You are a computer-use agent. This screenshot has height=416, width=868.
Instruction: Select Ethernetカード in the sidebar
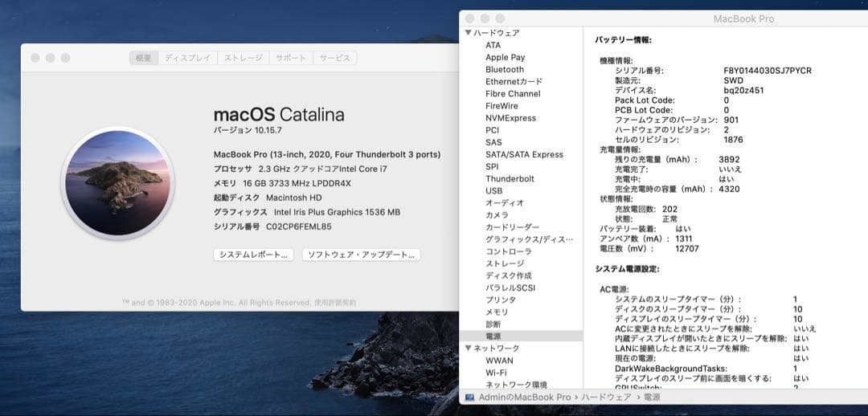coord(514,81)
